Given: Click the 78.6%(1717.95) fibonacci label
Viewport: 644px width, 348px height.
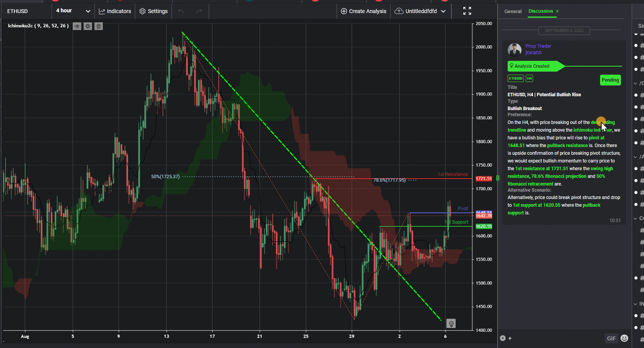Looking at the screenshot, I should [389, 180].
